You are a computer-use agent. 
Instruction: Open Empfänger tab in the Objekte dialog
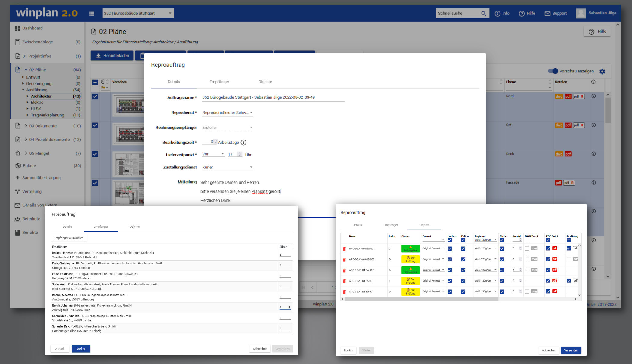(391, 225)
